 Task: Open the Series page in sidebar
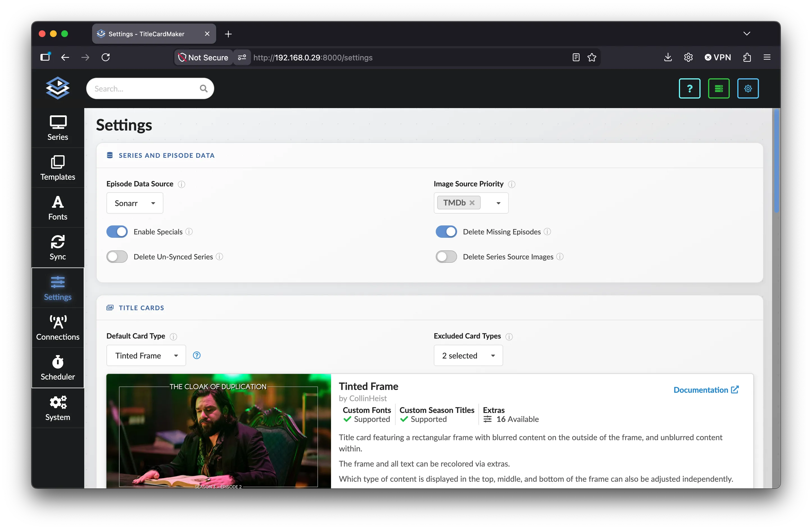(58, 128)
